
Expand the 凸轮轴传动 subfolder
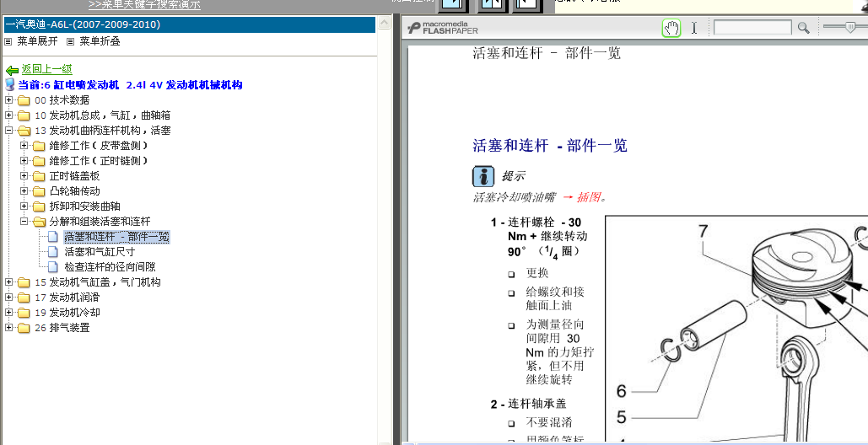coord(24,190)
